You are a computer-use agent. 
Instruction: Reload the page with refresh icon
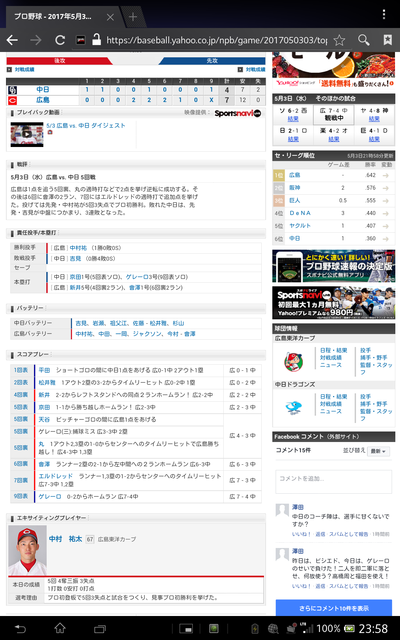click(60, 40)
